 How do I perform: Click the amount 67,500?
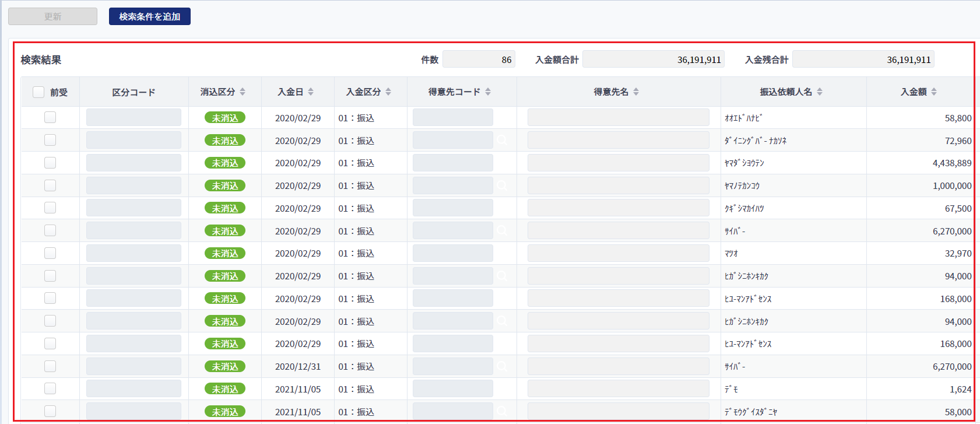[958, 208]
